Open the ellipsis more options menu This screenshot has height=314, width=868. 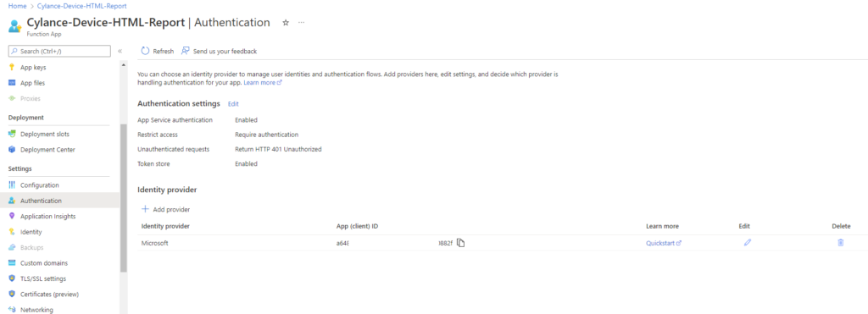[x=301, y=23]
